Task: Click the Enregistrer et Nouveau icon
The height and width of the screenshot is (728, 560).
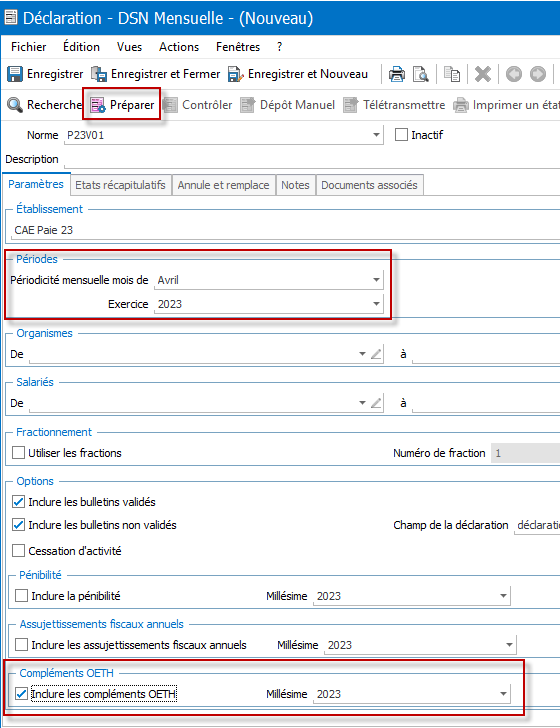Action: (x=235, y=74)
